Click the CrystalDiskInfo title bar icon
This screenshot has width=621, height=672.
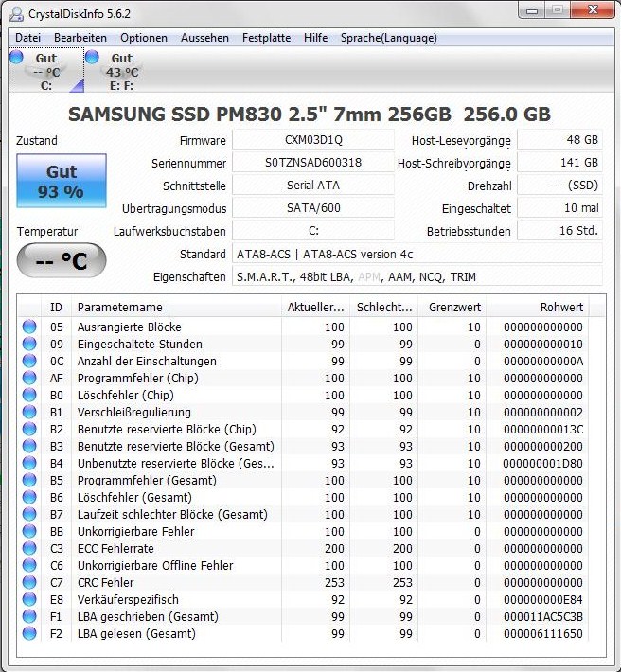click(x=16, y=13)
